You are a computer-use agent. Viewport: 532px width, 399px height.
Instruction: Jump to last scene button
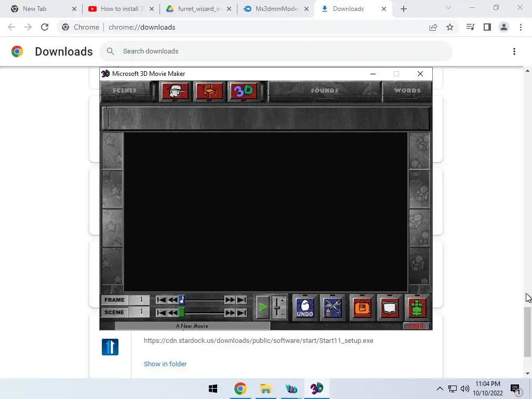[x=242, y=312]
